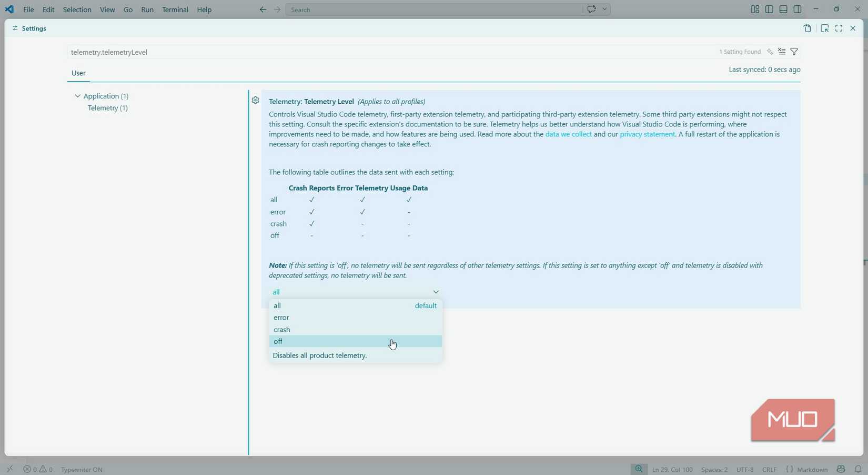
Task: Toggle the Primary Side Bar visibility icon
Action: 769,9
